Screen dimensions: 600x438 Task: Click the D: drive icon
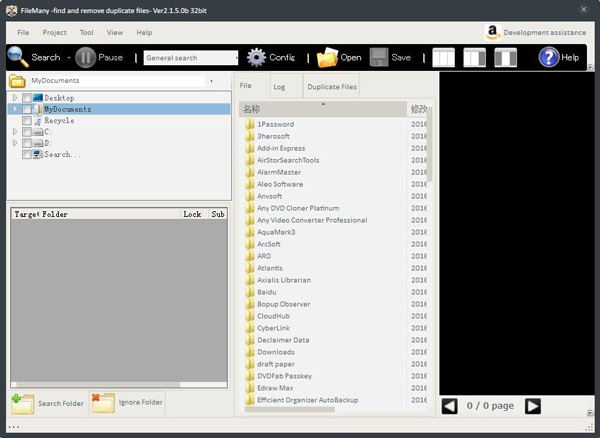(38, 143)
